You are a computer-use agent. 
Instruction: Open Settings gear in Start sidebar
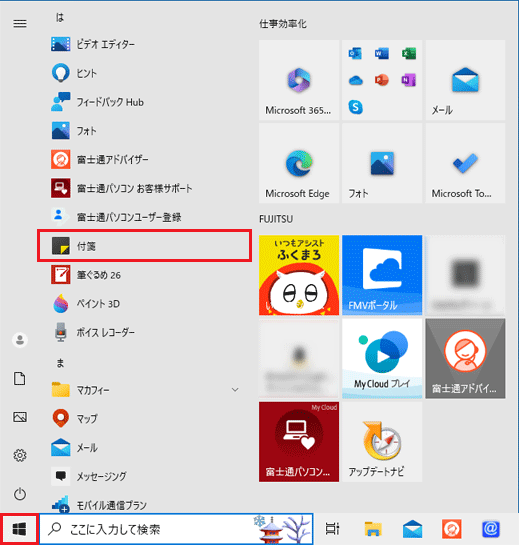point(20,455)
